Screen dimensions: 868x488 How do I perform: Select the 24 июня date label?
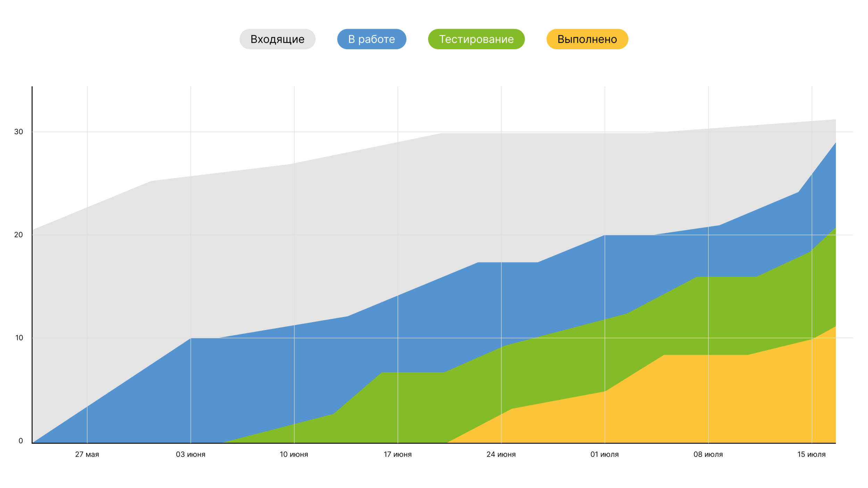tap(501, 454)
